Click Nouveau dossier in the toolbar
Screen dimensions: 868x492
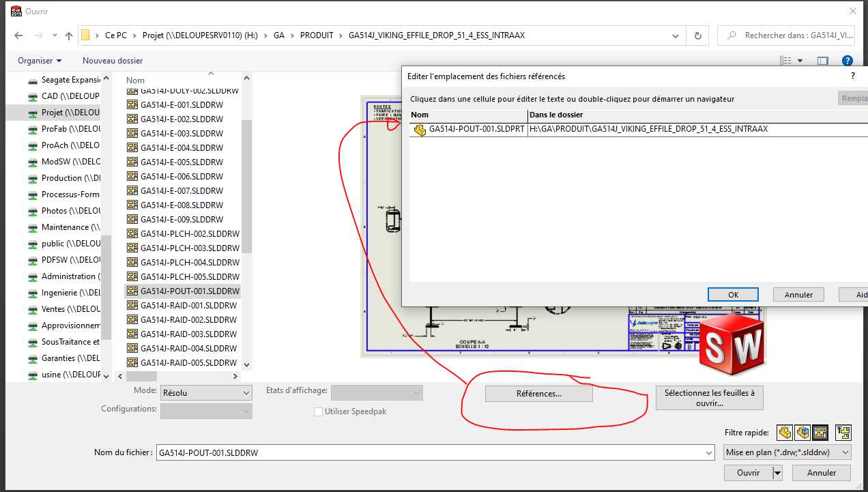113,61
